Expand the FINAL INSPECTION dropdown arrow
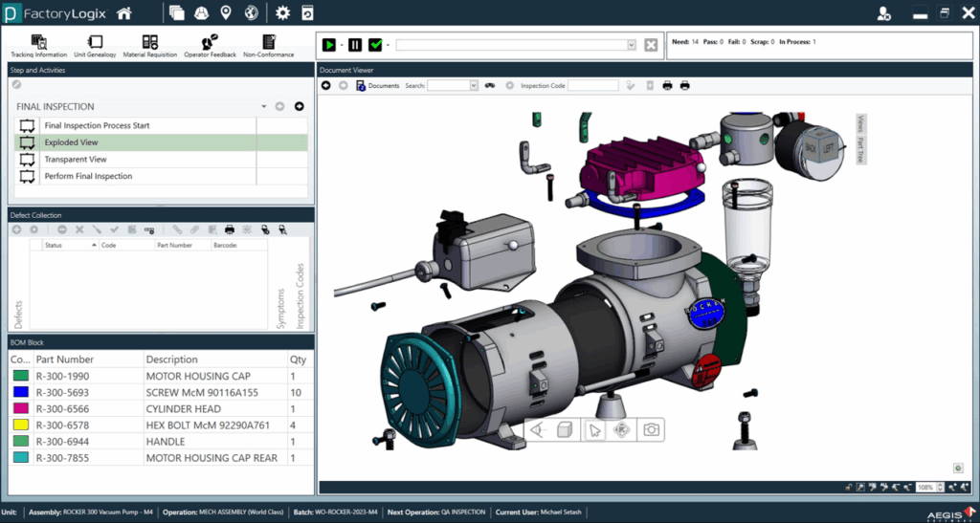Image resolution: width=980 pixels, height=523 pixels. coord(263,107)
